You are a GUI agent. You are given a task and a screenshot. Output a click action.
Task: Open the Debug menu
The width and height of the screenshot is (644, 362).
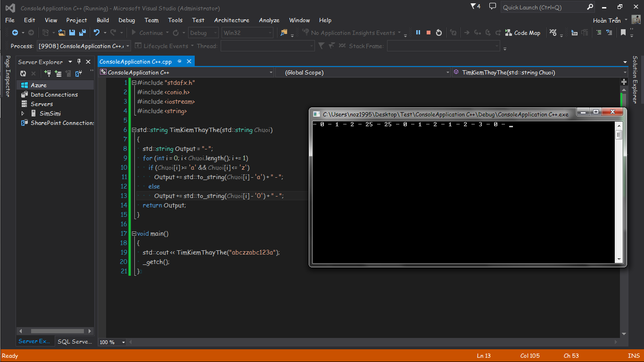[126, 20]
